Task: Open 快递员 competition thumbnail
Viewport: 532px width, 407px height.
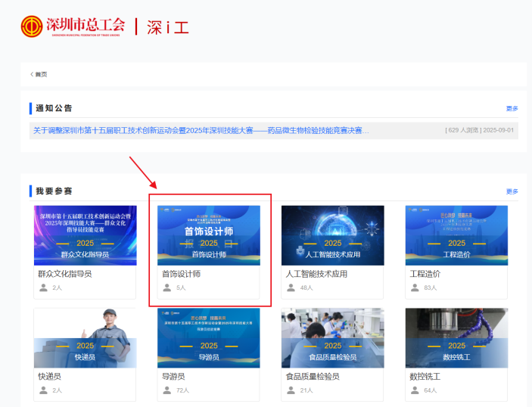Action: tap(86, 338)
